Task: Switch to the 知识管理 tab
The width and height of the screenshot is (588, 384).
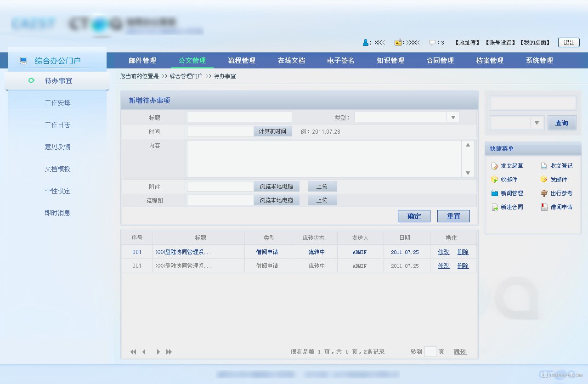Action: 390,60
